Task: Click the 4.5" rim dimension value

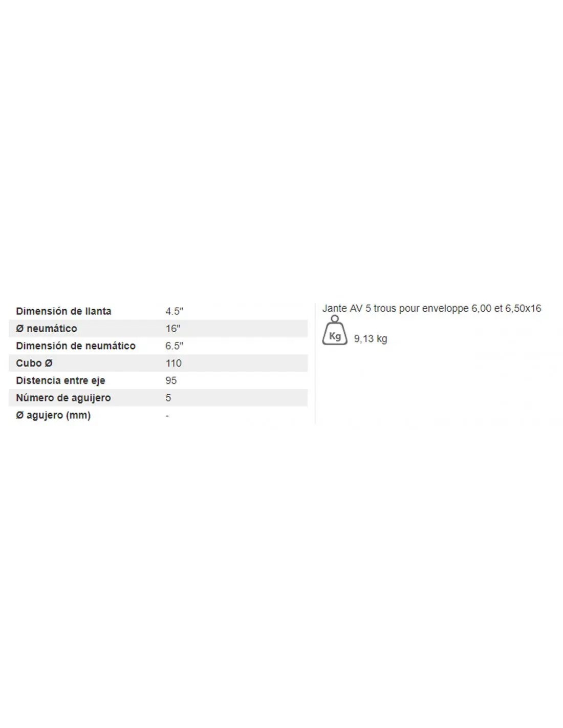Action: pyautogui.click(x=174, y=311)
